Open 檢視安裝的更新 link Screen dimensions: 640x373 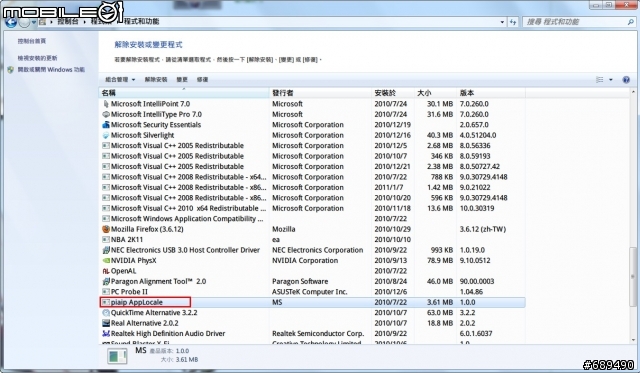[x=38, y=58]
